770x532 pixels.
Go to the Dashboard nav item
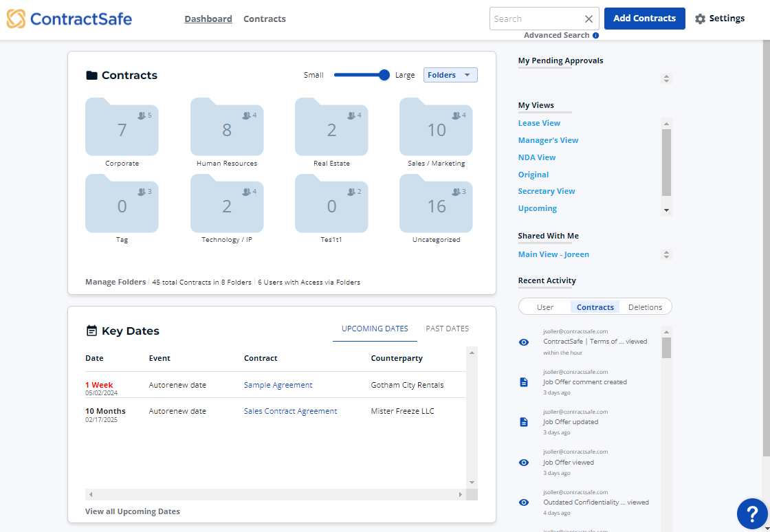208,19
